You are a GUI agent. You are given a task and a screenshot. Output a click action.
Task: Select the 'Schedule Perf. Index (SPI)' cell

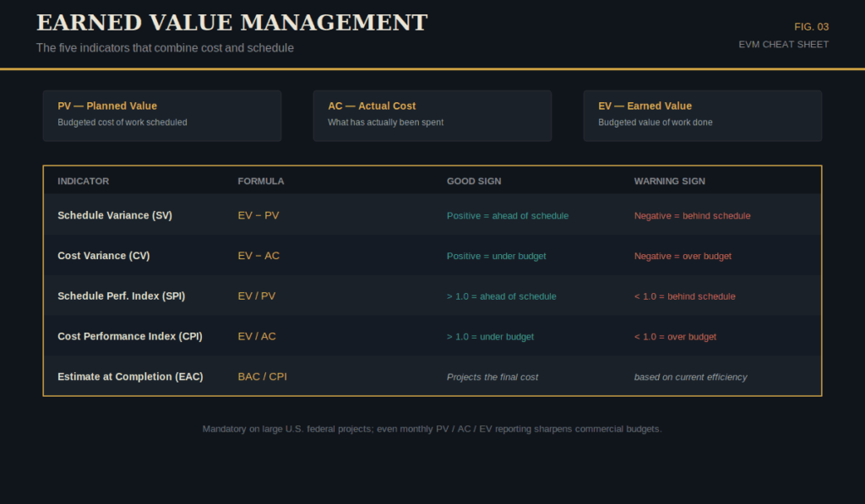coord(122,296)
